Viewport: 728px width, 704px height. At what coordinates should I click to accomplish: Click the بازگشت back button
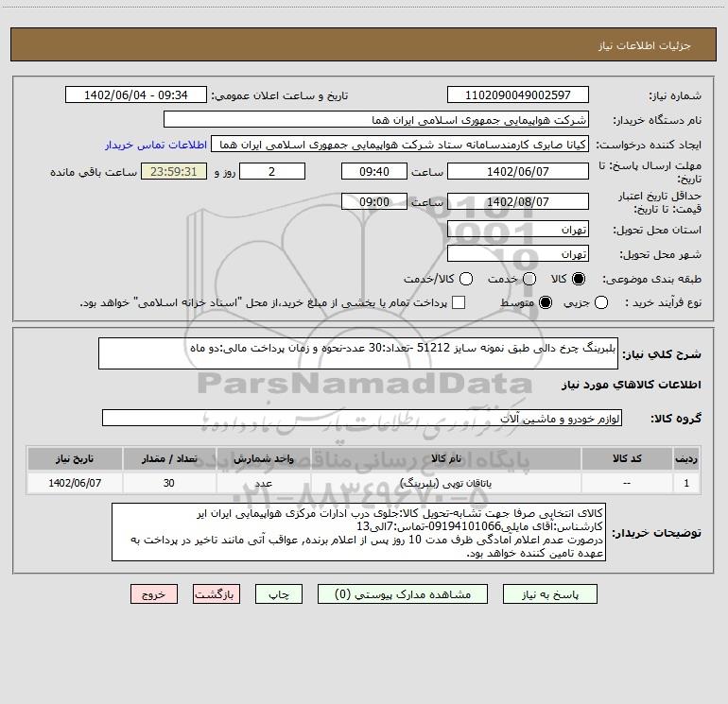tap(217, 594)
